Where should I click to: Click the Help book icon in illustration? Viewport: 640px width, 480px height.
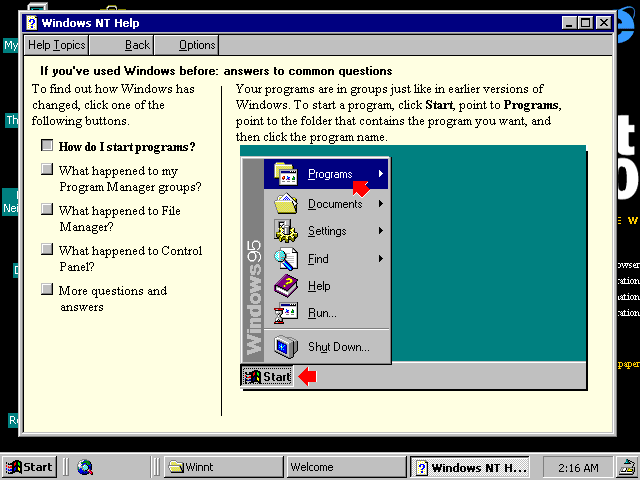tap(285, 286)
